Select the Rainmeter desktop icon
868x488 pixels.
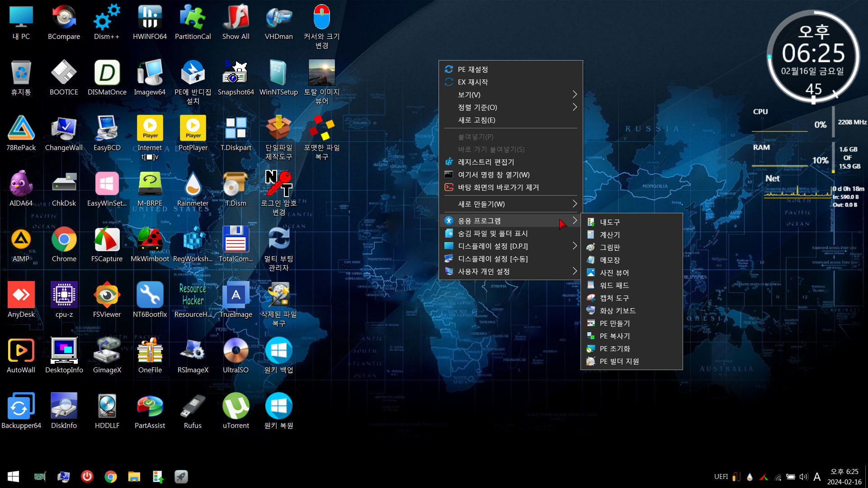[x=193, y=189]
